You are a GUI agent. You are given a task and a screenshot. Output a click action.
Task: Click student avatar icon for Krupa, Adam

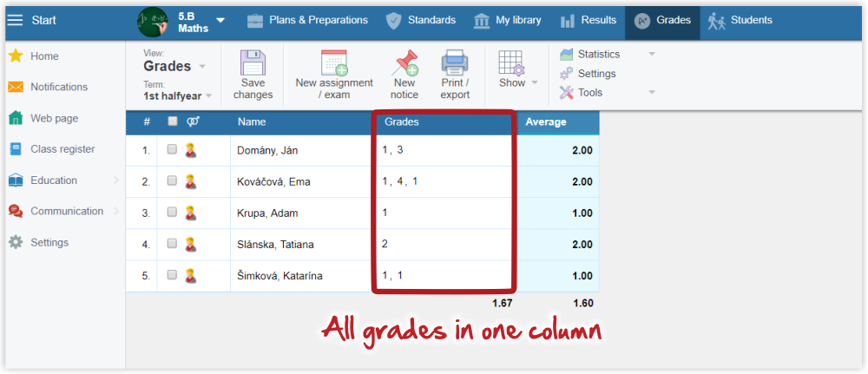coord(191,213)
